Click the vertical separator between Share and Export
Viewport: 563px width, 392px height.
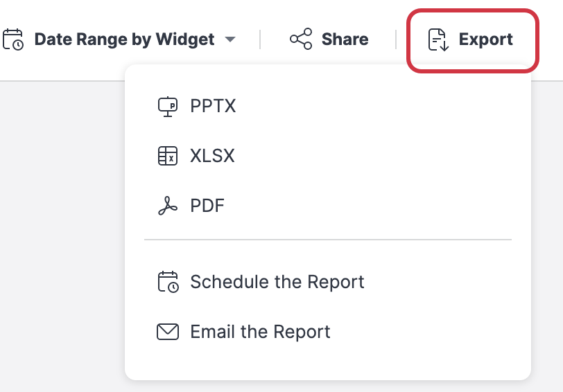[396, 39]
